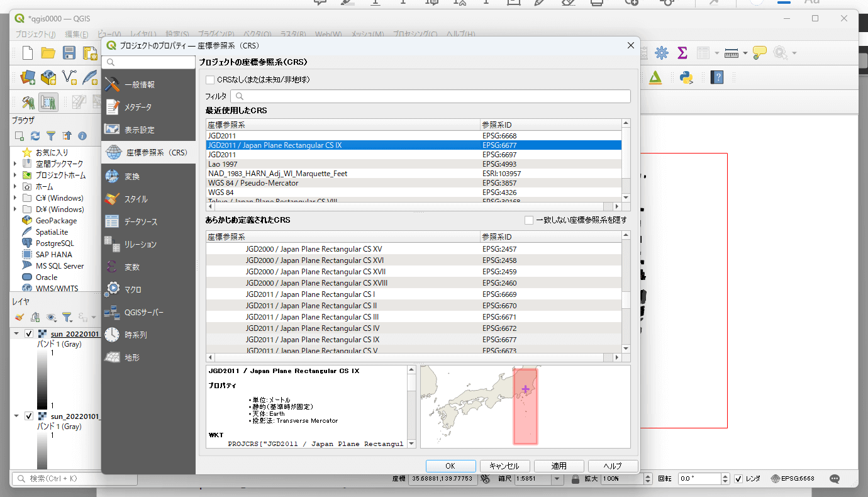The height and width of the screenshot is (497, 868).
Task: Open the プロジェクト(J) menu
Action: (x=35, y=34)
